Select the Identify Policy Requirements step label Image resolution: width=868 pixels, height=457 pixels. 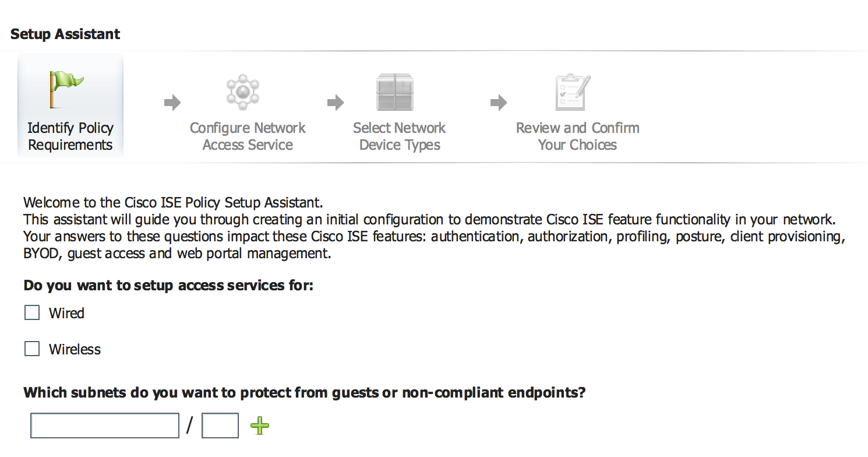(70, 136)
